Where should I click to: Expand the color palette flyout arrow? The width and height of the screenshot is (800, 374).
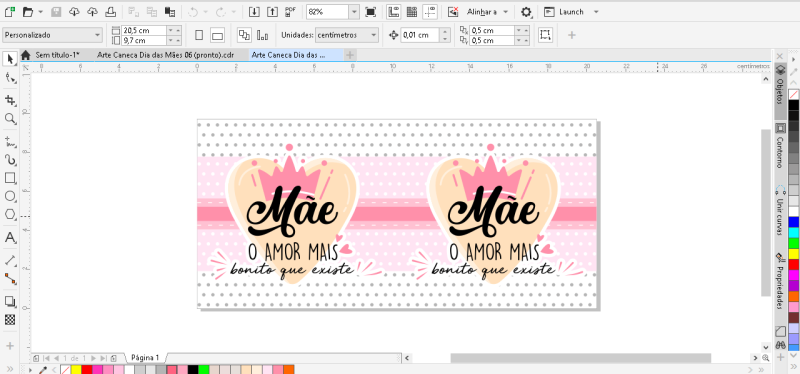tap(30, 369)
